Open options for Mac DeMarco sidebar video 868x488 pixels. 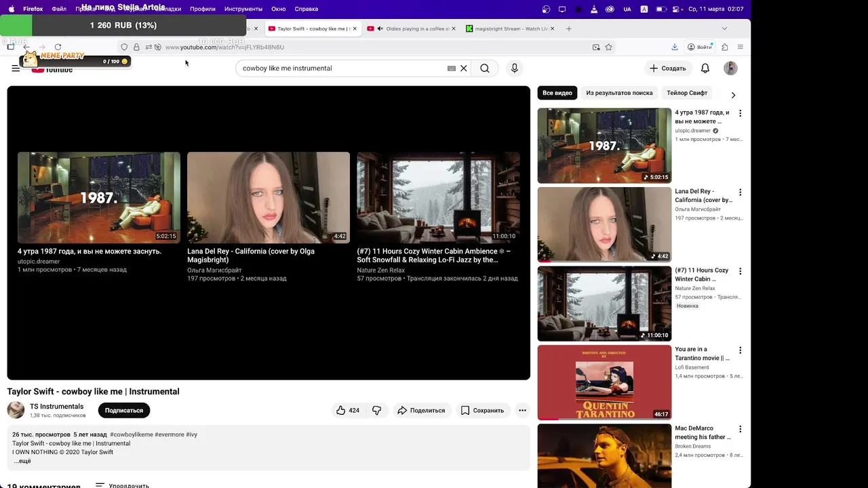740,429
